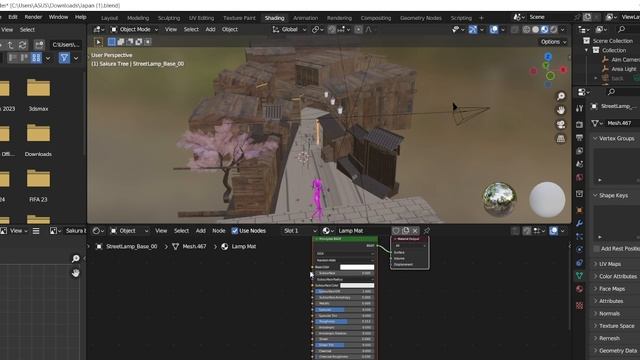640x360 pixels.
Task: Open the Global transform orientation dropdown
Action: point(289,29)
